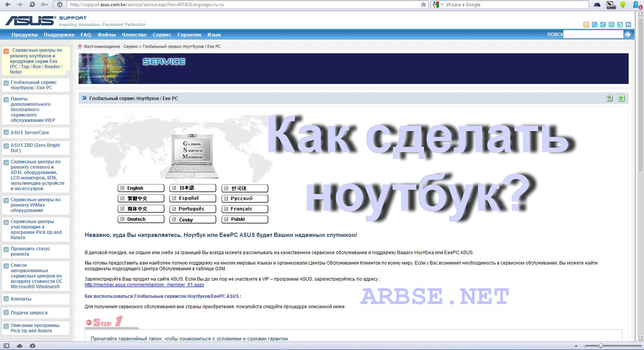The width and height of the screenshot is (644, 350).
Task: Select the Français language button
Action: tap(245, 209)
